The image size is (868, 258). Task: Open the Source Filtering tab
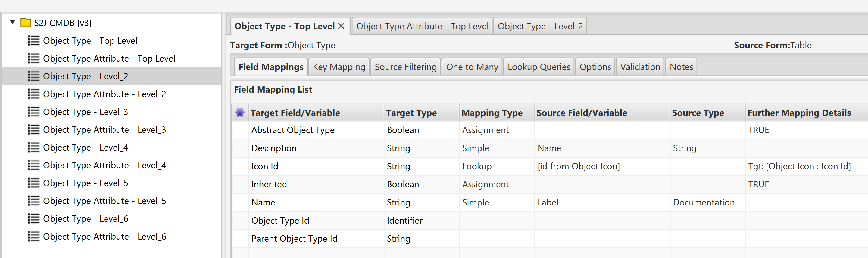[x=405, y=67]
